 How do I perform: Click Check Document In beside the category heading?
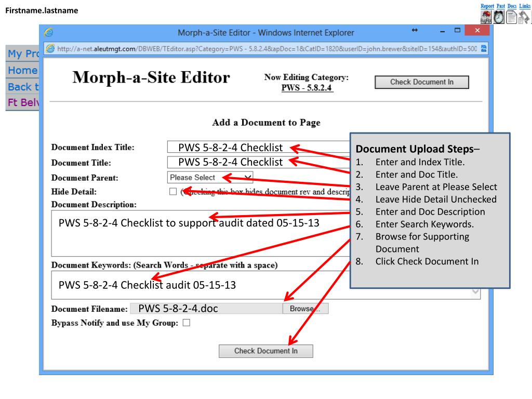point(422,82)
